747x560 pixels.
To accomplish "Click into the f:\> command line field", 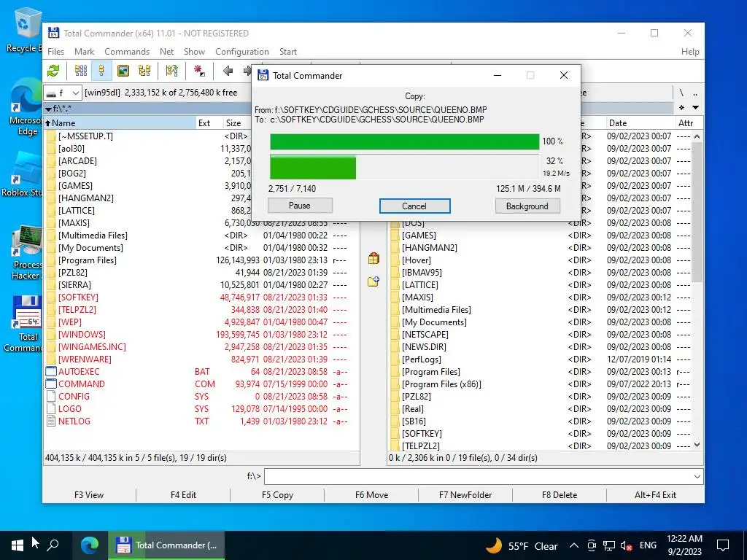I will tap(479, 476).
